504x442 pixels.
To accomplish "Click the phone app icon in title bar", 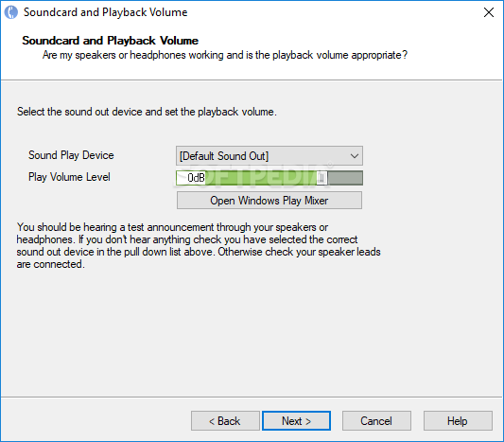I will [11, 12].
